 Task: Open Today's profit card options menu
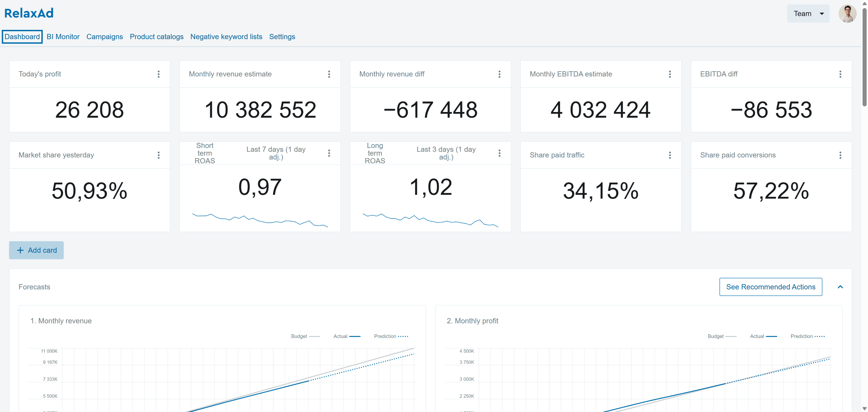tap(158, 74)
